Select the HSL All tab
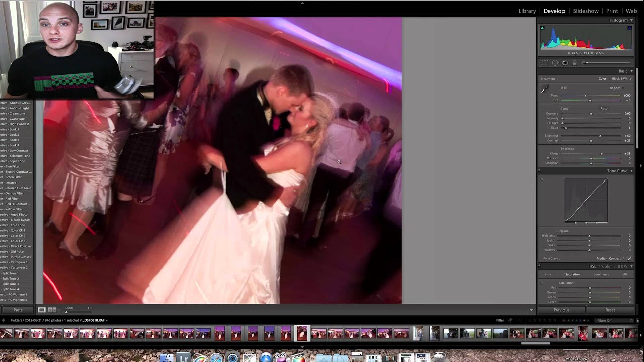644x362 pixels. click(625, 274)
